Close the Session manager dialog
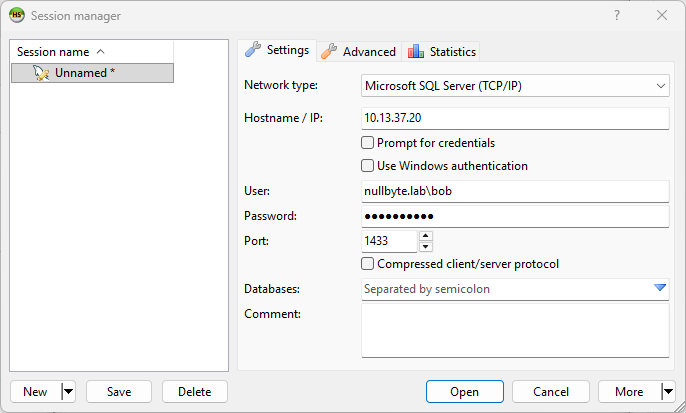 tap(662, 15)
